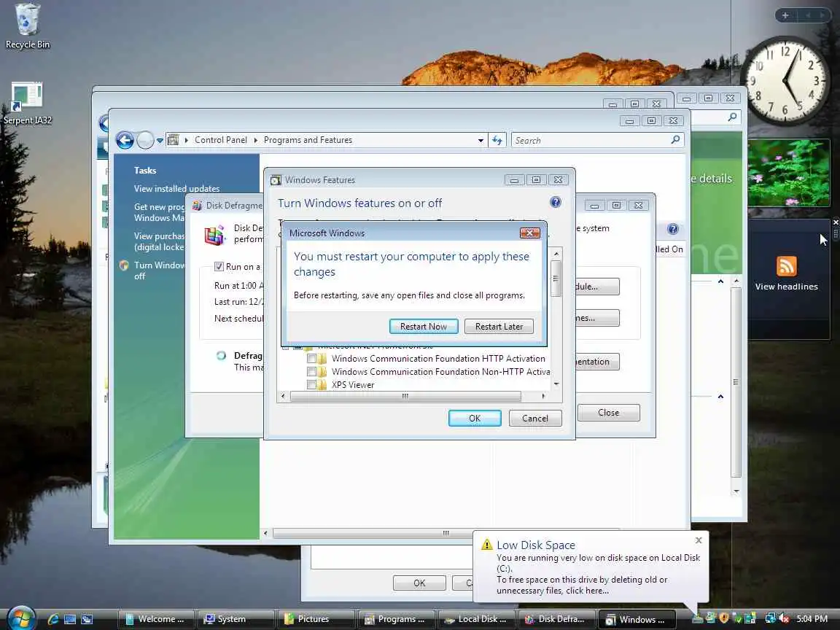The image size is (840, 630).
Task: Cancel the Windows Features dialog
Action: [534, 418]
